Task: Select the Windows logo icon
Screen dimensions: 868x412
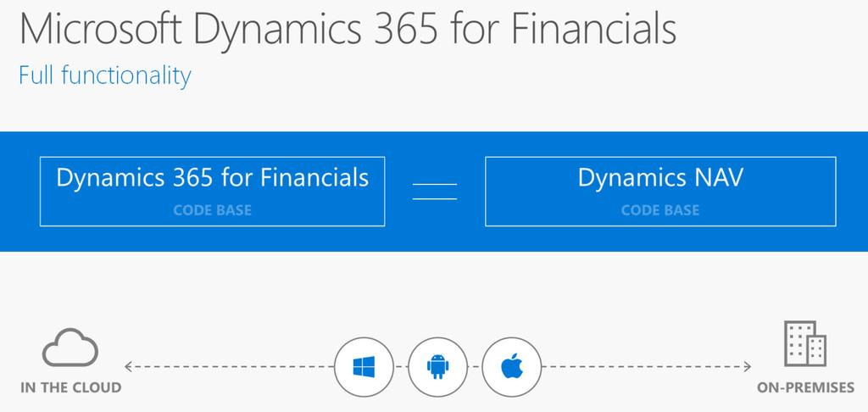Action: coord(364,366)
